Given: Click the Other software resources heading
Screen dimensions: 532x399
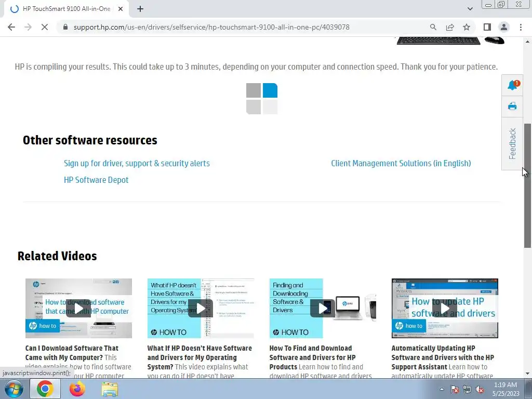Looking at the screenshot, I should point(90,140).
